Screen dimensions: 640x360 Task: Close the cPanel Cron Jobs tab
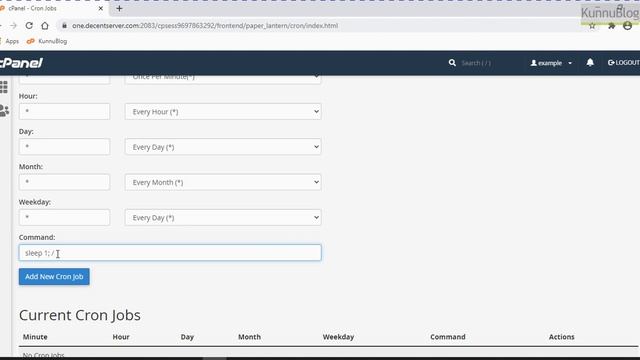click(100, 8)
